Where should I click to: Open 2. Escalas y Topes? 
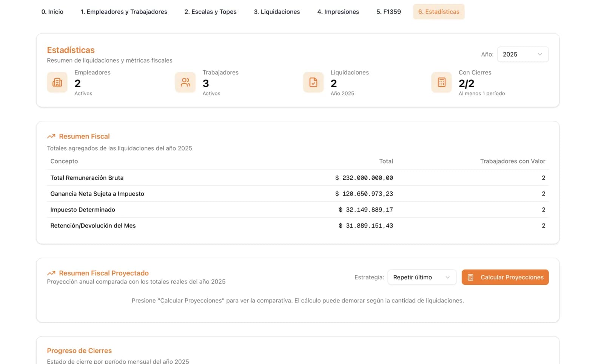(x=210, y=12)
